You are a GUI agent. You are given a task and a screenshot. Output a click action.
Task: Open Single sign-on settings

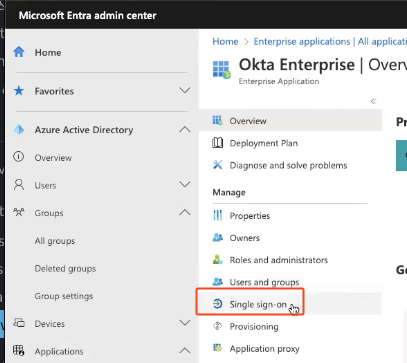click(x=258, y=304)
